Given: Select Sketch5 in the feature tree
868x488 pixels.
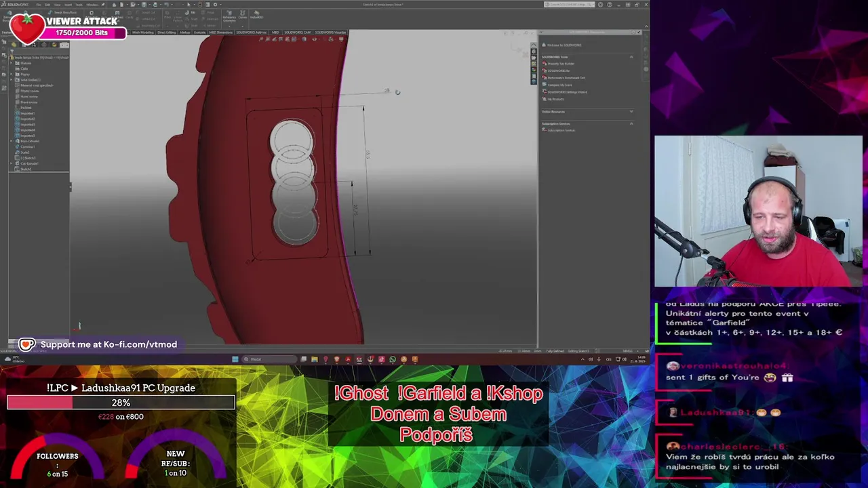Looking at the screenshot, I should coord(24,169).
